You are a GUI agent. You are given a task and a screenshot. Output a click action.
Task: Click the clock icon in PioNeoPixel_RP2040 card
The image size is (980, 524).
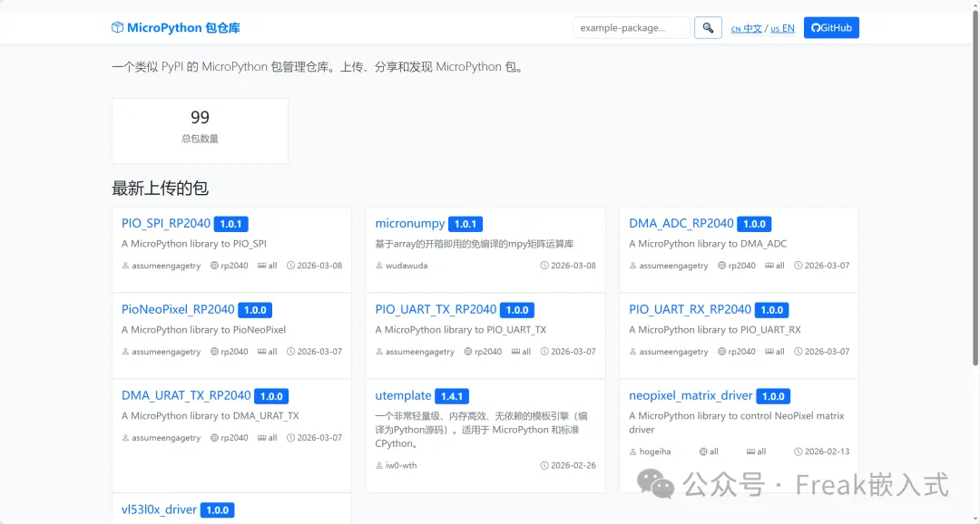click(290, 352)
